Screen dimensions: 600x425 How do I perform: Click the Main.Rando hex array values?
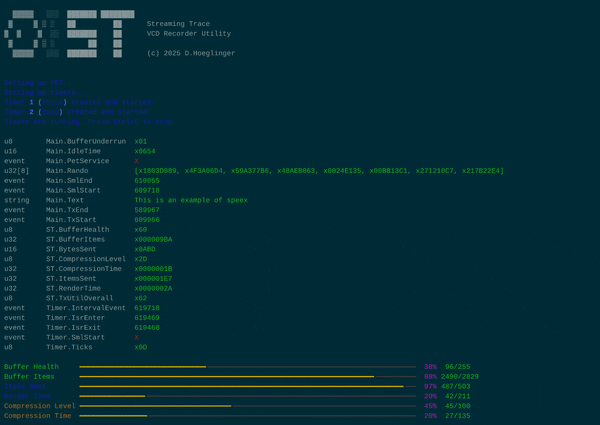click(318, 171)
